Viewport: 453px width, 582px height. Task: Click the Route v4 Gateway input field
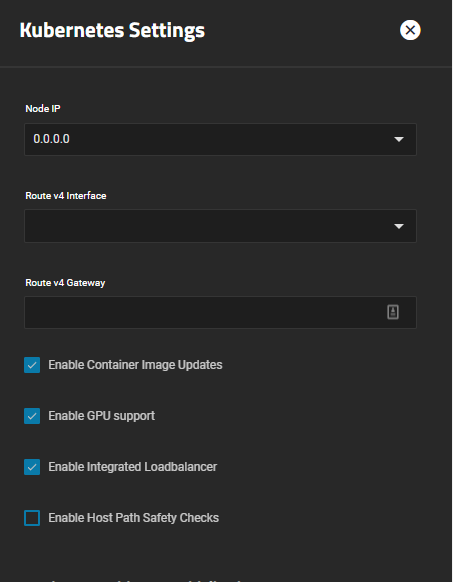(x=221, y=312)
